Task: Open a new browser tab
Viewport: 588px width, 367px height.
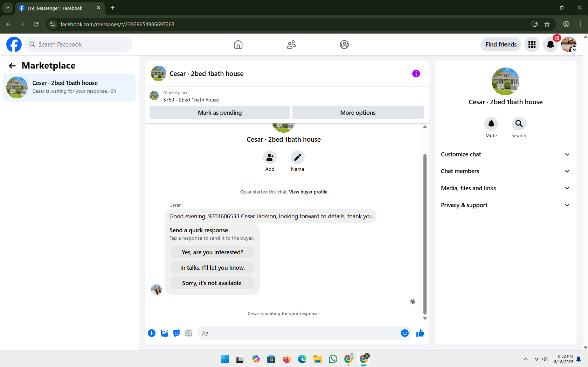Action: 112,8
